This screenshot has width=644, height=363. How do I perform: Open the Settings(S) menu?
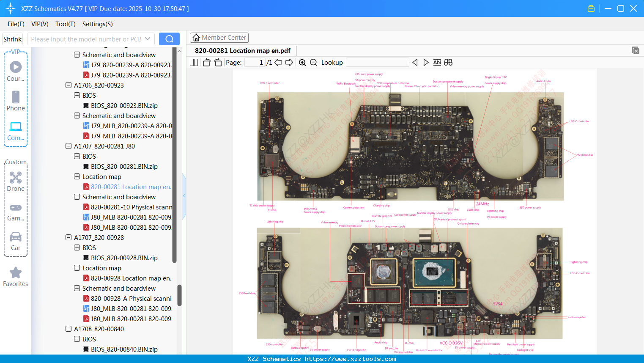[97, 24]
